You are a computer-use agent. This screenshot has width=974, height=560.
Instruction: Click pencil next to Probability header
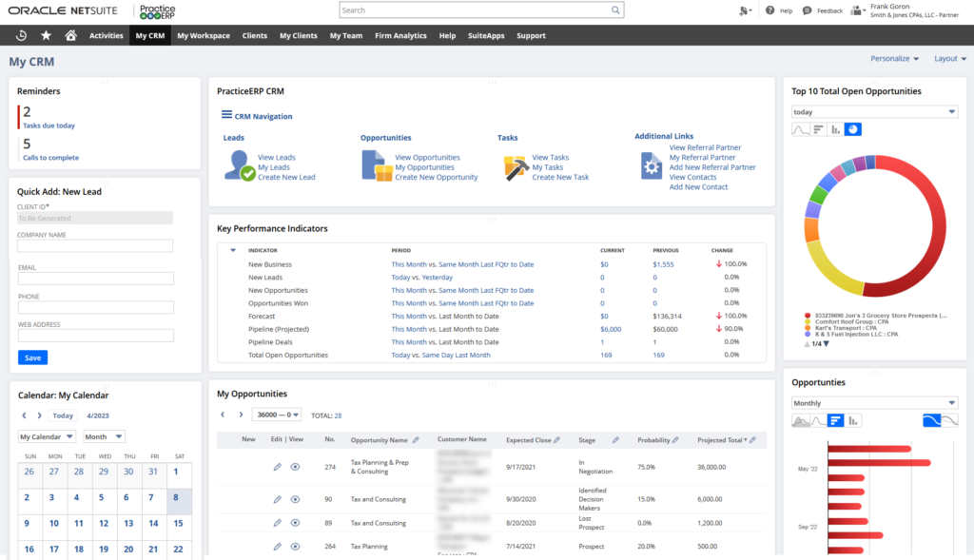tap(675, 440)
